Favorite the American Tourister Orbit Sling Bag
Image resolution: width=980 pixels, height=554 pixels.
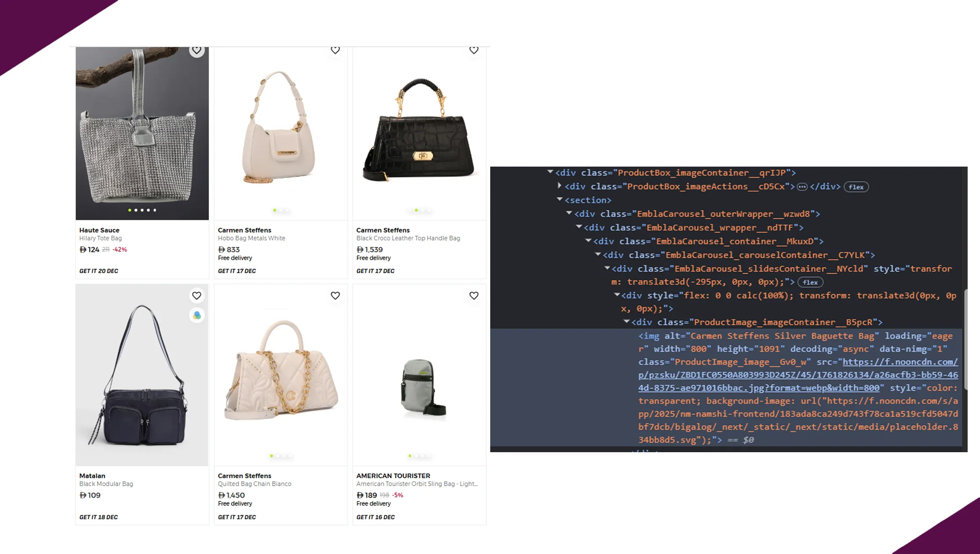point(473,296)
